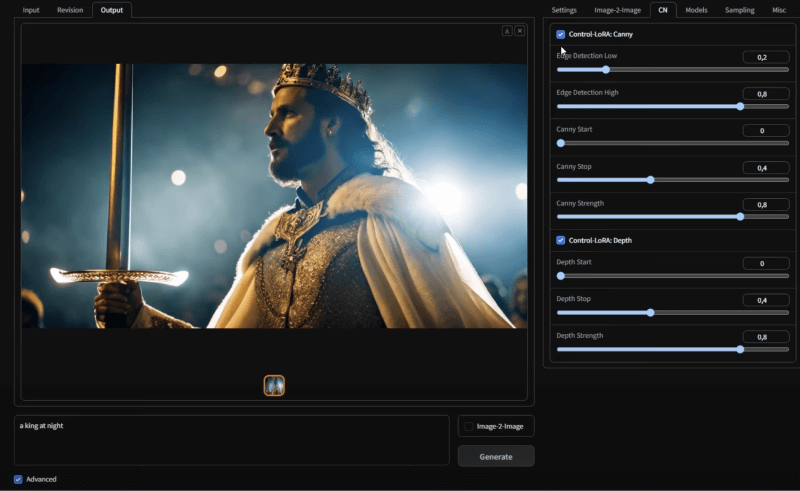Screen dimensions: 800x491
Task: Switch to the Input tab
Action: point(31,10)
